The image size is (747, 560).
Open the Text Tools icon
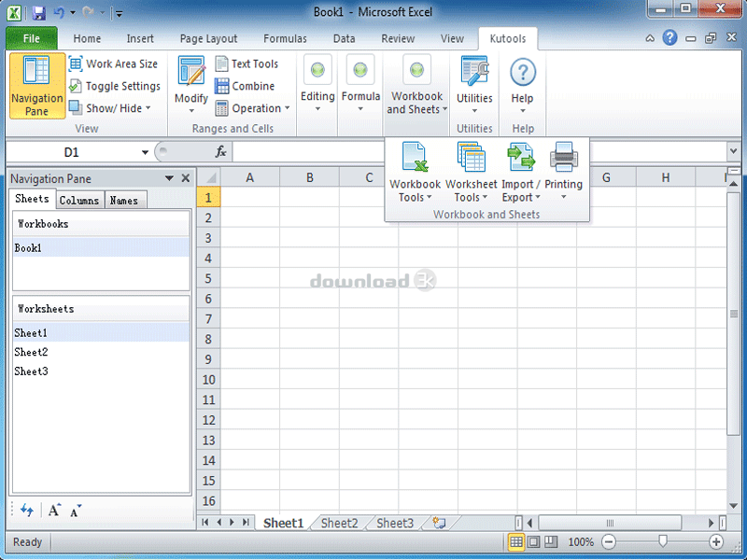[221, 63]
